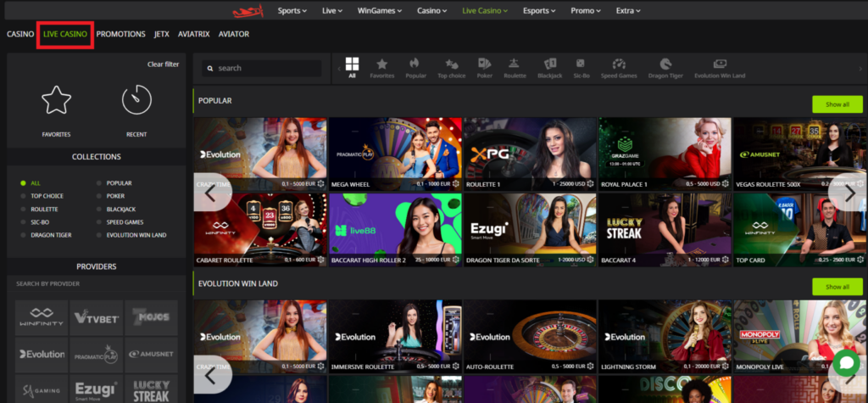
Task: Click Show all for Popular section
Action: tap(837, 104)
